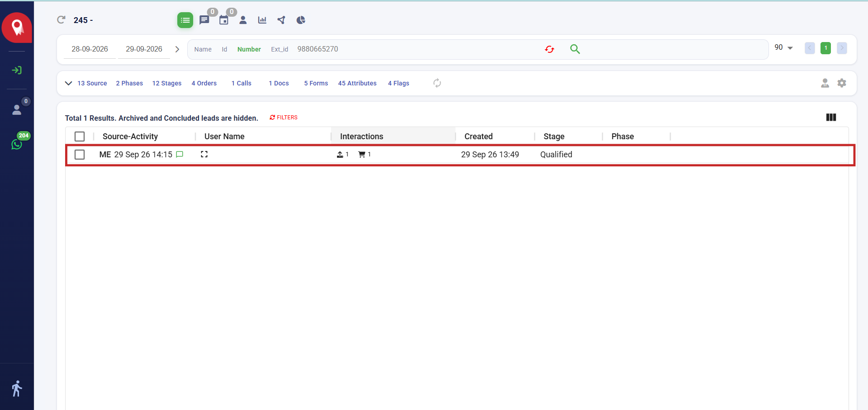
Task: Click the send/share arrow icon
Action: tap(281, 20)
